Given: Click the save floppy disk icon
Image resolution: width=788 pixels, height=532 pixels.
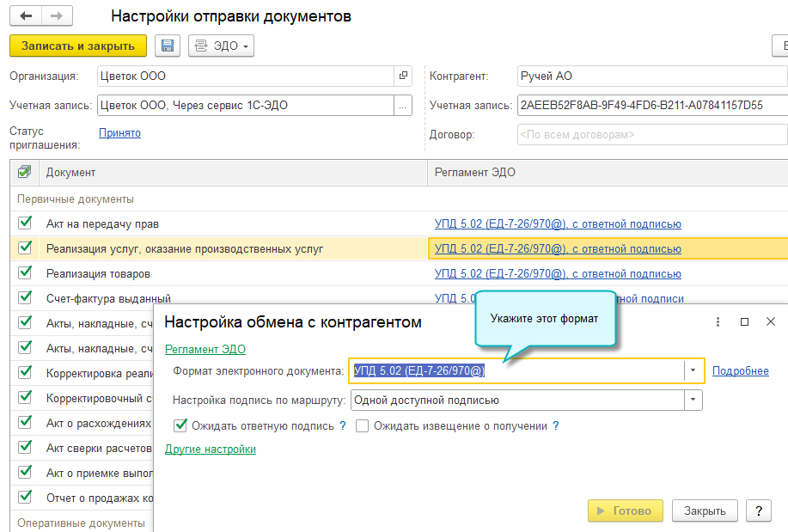Looking at the screenshot, I should pyautogui.click(x=167, y=46).
